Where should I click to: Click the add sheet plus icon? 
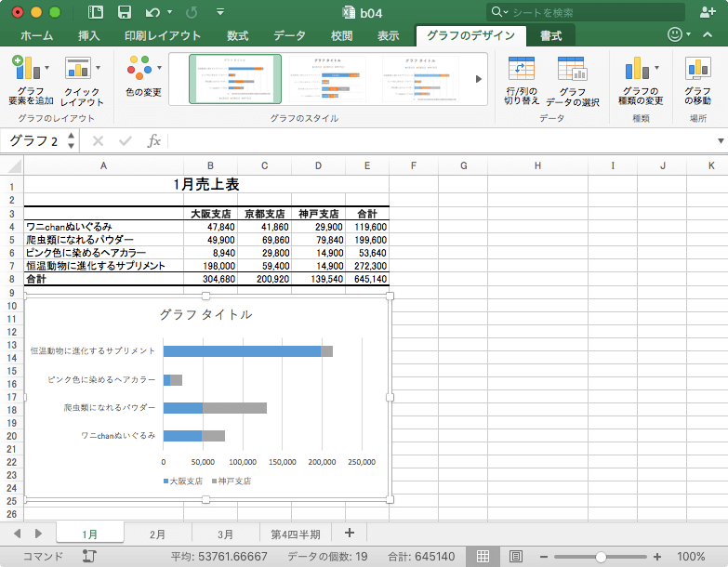[x=350, y=533]
